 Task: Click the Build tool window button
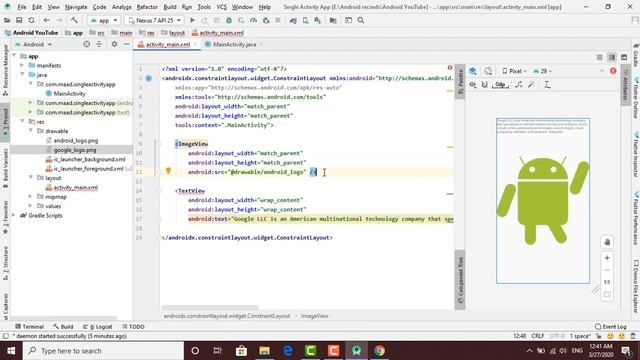pyautogui.click(x=63, y=327)
